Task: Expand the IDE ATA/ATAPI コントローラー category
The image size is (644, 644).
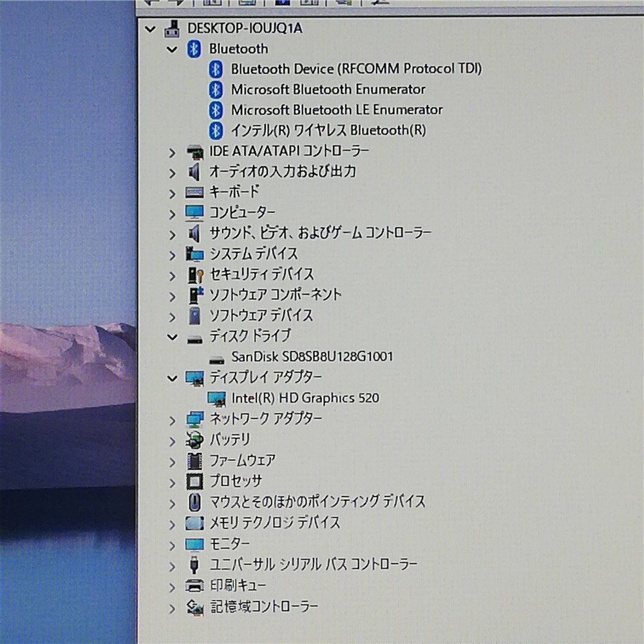Action: click(172, 152)
